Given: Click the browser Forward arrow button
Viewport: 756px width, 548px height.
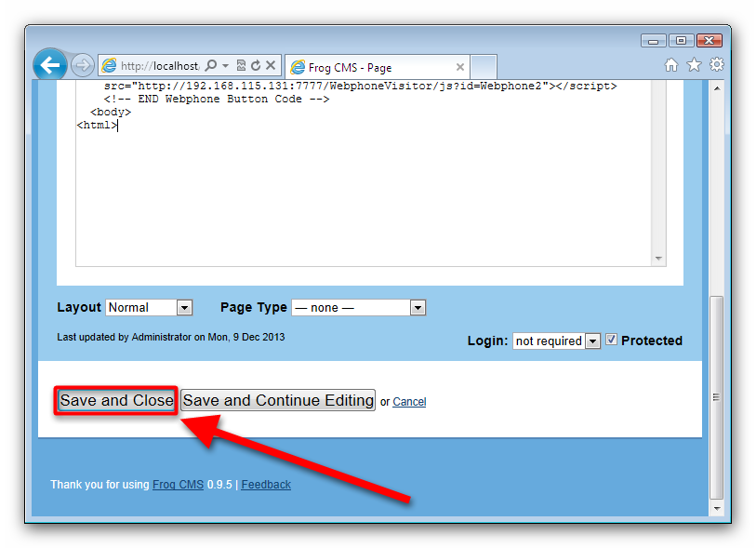Looking at the screenshot, I should 82,65.
